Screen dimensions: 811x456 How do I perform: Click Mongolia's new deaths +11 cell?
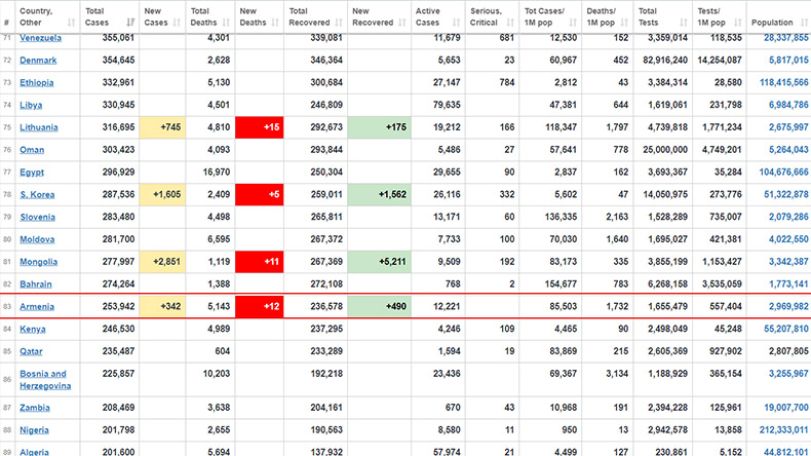(x=259, y=262)
